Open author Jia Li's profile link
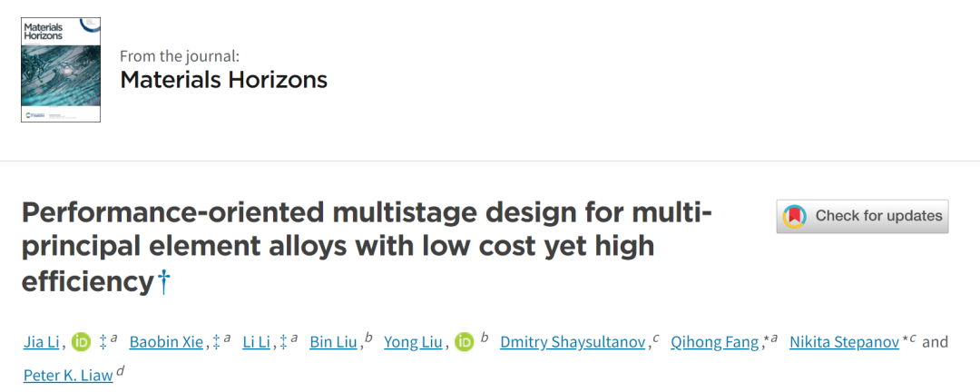Viewport: 980px width, 392px height. tap(41, 342)
